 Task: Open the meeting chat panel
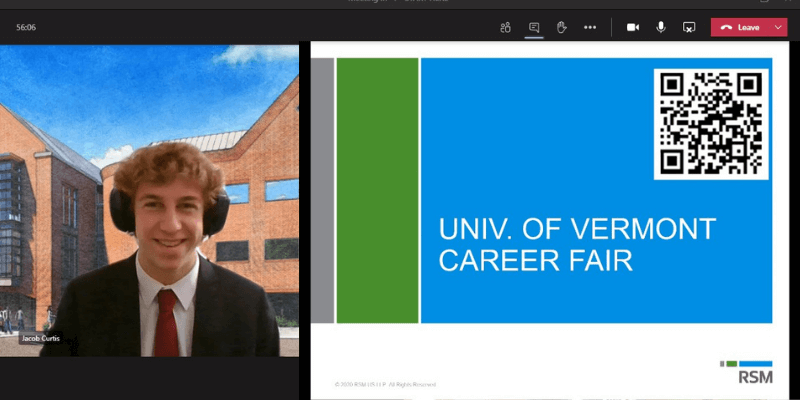point(534,28)
